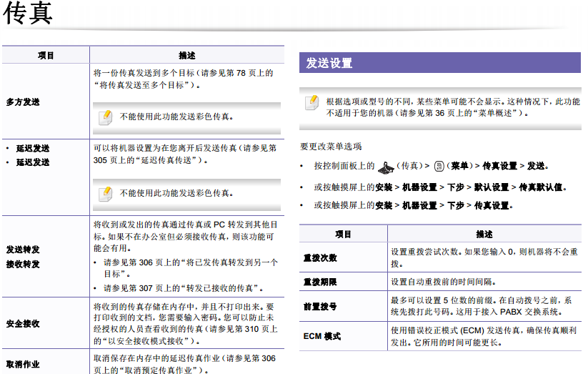Select the 多方发送 item cell
Screen dimensions: 588x374
46,102
